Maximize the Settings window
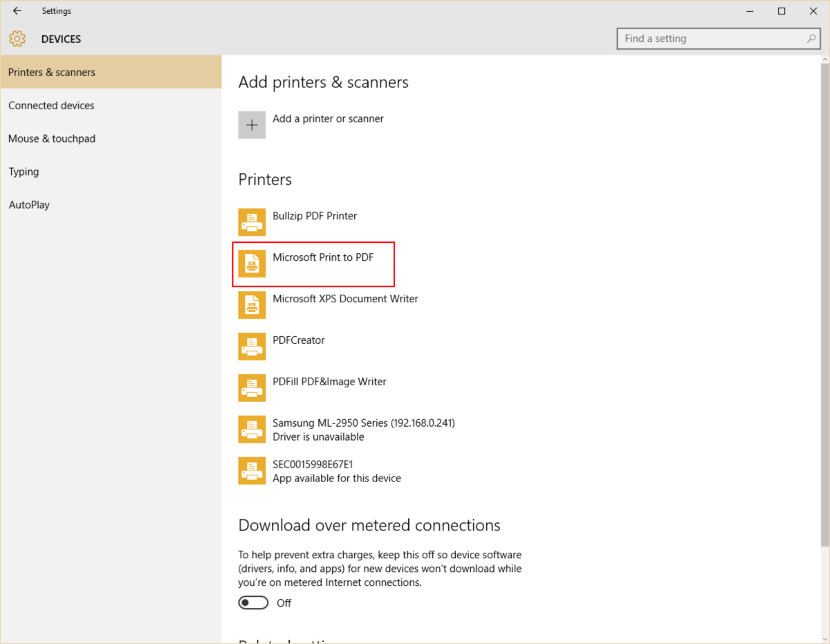 point(782,11)
